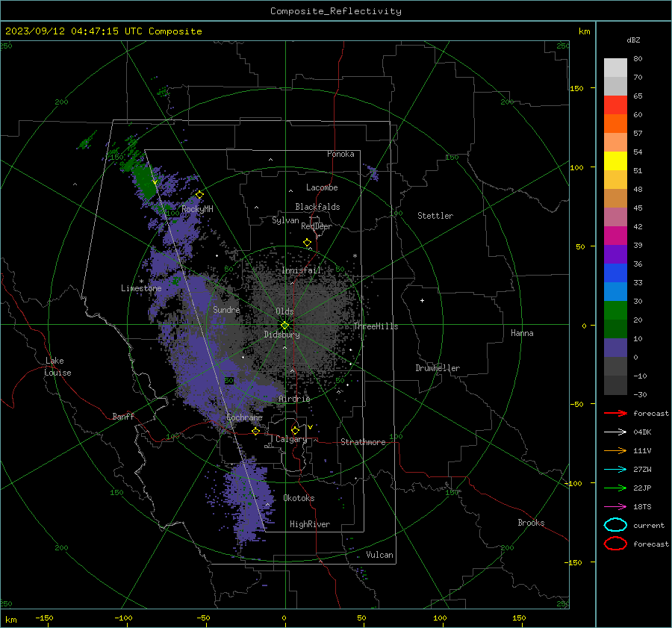Click the 100 tick on right axis
The width and height of the screenshot is (672, 628).
577,167
